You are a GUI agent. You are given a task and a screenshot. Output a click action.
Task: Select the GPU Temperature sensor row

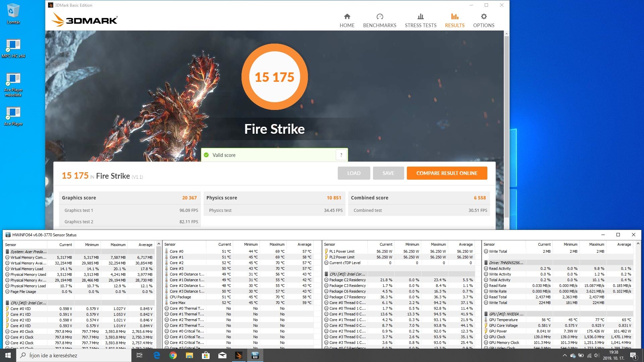(558, 320)
